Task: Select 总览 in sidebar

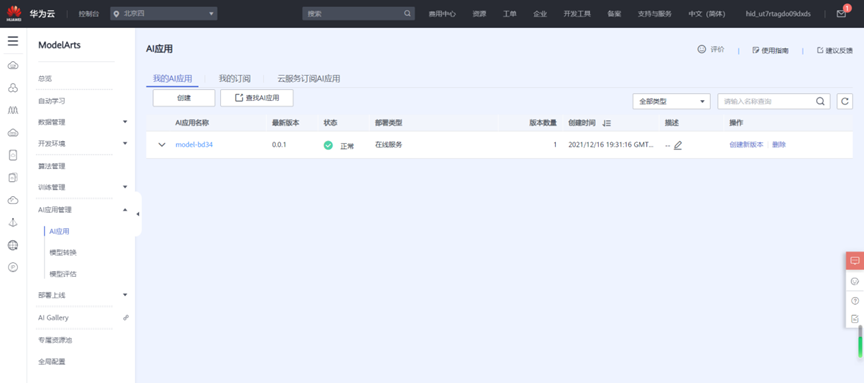Action: tap(45, 79)
